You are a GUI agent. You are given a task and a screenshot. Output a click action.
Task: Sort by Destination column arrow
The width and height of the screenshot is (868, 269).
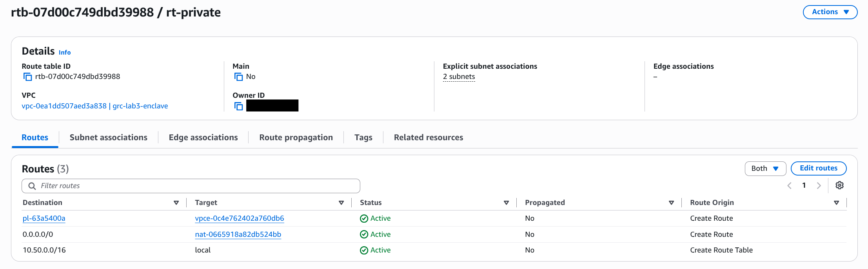[x=176, y=203]
